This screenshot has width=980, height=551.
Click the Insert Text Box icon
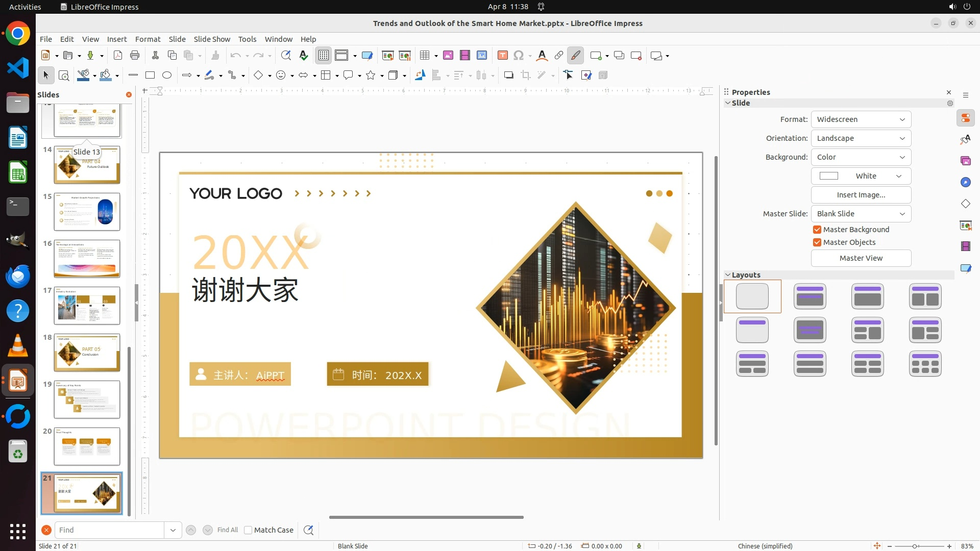[502, 56]
